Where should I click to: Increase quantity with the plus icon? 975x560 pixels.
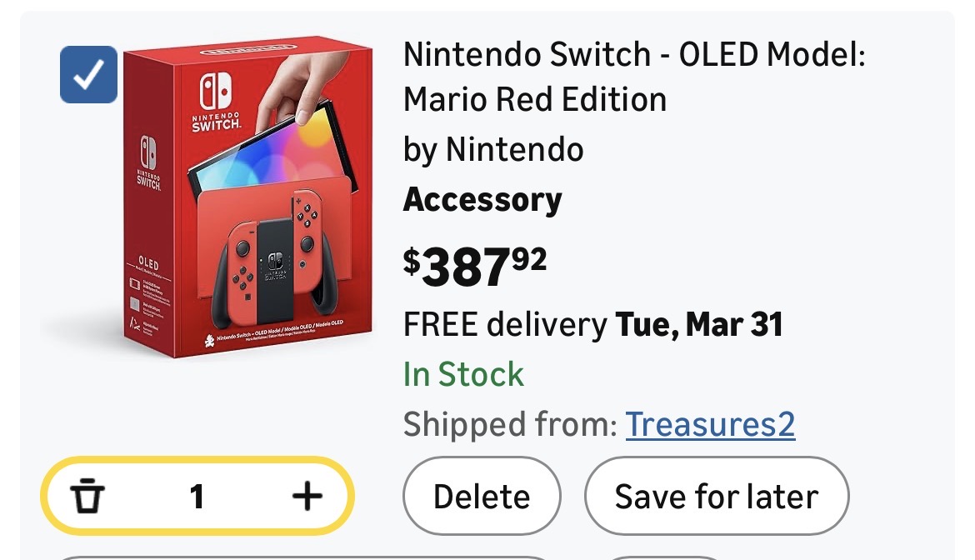(x=307, y=497)
